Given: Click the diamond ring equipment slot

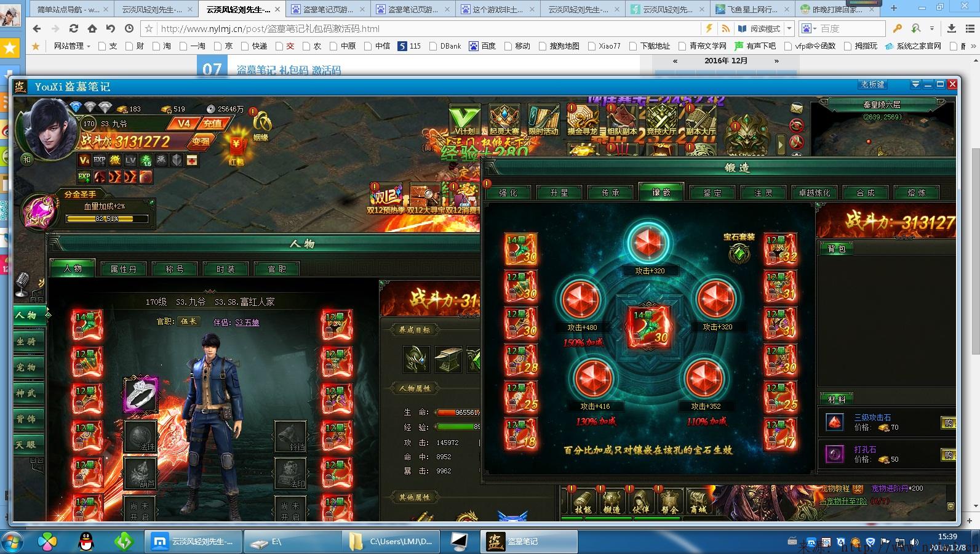Looking at the screenshot, I should pos(141,395).
